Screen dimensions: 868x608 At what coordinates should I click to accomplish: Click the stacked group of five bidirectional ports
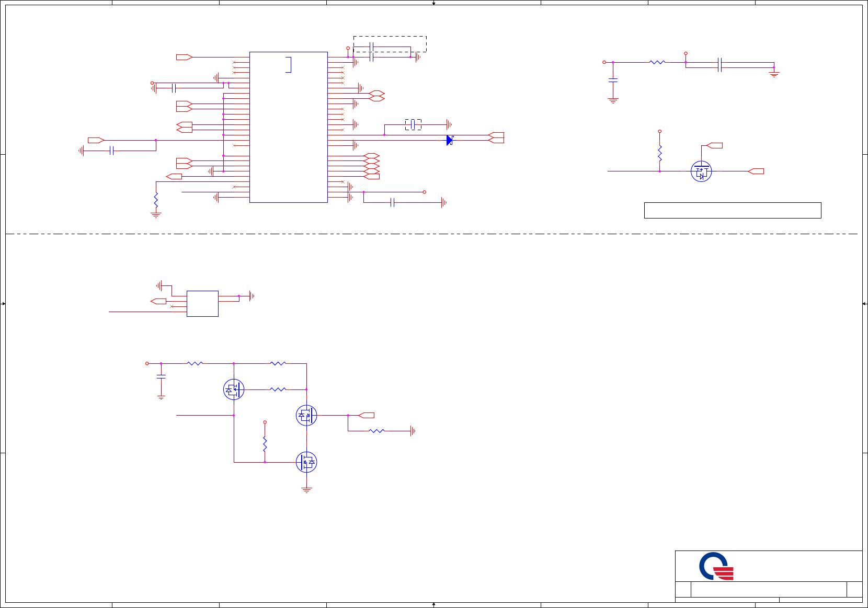pos(371,166)
